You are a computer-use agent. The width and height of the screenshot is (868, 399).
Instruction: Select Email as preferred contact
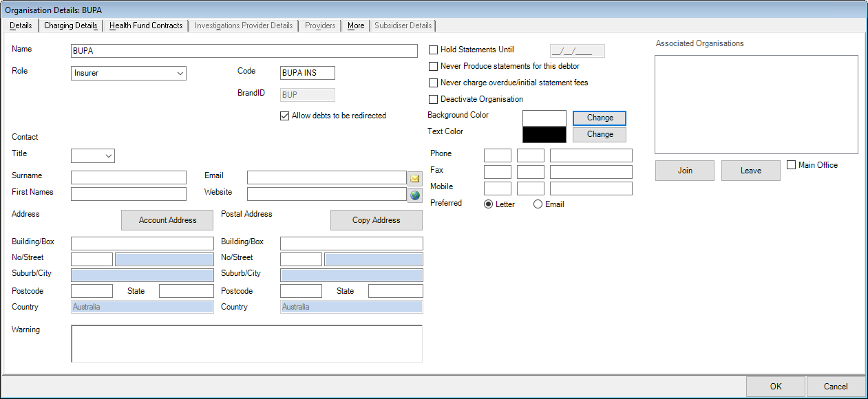pyautogui.click(x=538, y=204)
